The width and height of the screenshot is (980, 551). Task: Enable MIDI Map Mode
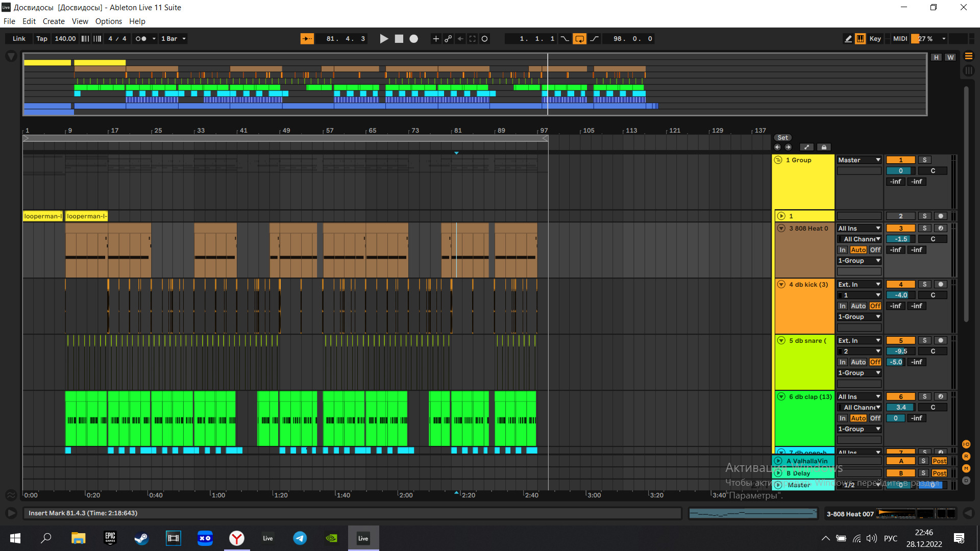pos(900,39)
